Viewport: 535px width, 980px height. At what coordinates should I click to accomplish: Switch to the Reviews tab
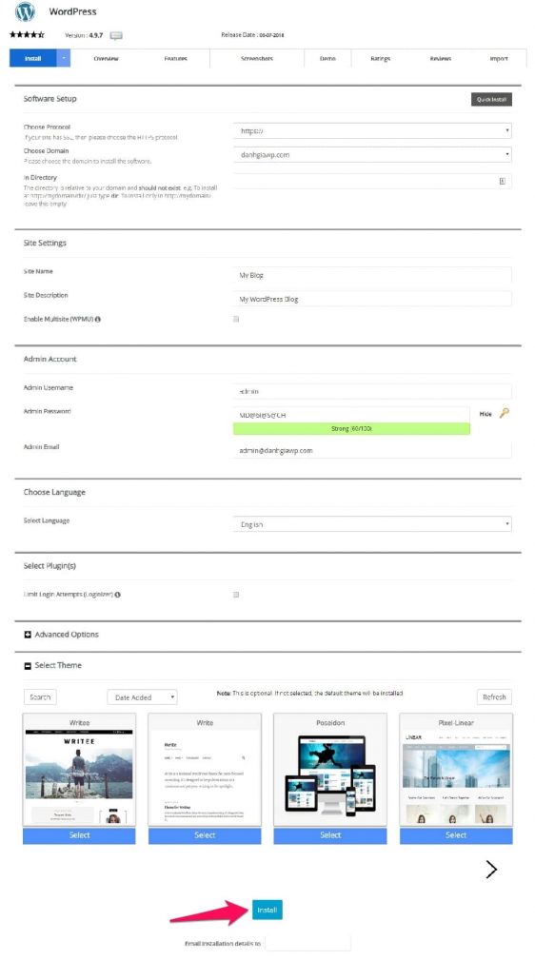coord(440,58)
